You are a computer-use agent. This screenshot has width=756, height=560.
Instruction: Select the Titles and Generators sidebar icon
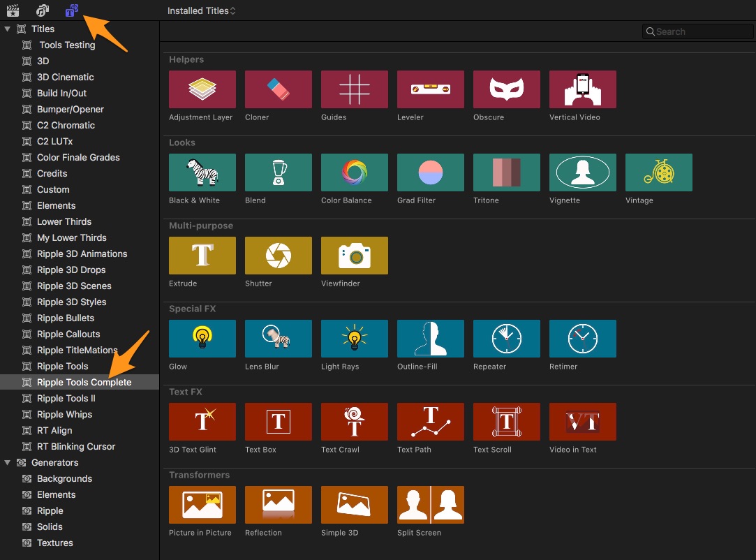(72, 10)
